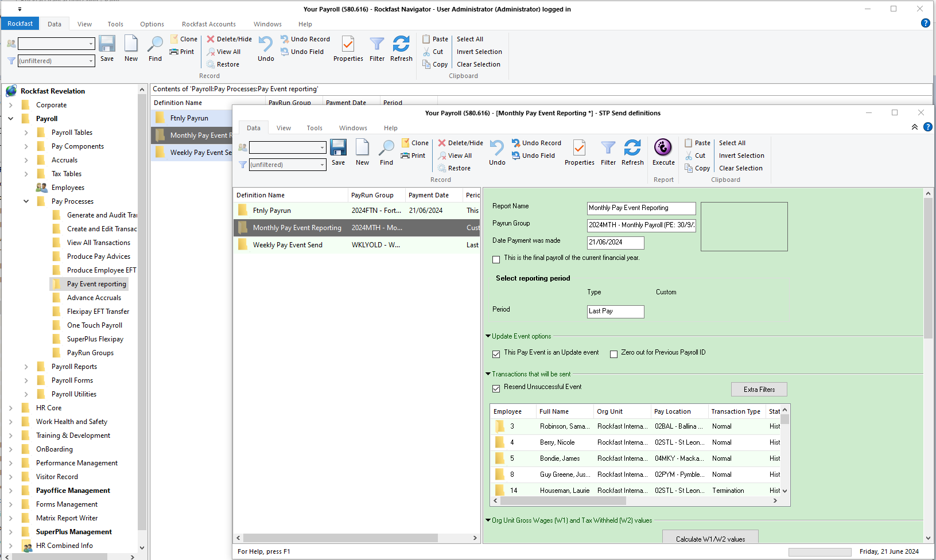
Task: Select One Touch Payroll tree item
Action: coord(94,325)
